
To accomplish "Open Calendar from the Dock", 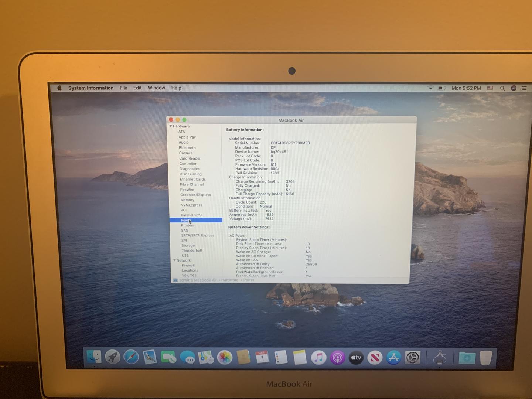I will tap(262, 357).
